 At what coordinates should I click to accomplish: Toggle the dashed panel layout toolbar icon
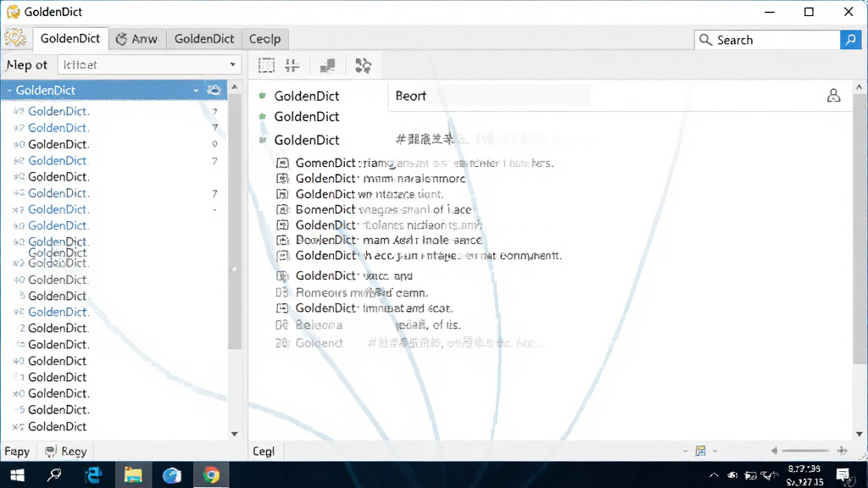pos(266,65)
